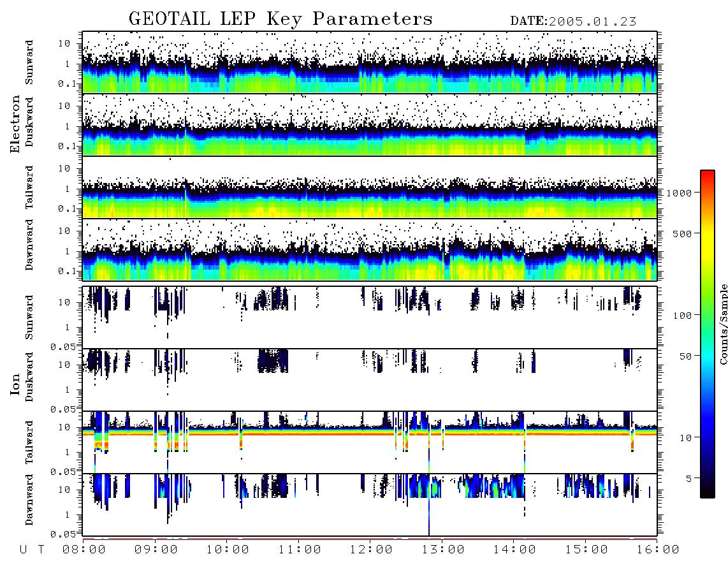Click the 5 value on the colorbar scale

689,478
